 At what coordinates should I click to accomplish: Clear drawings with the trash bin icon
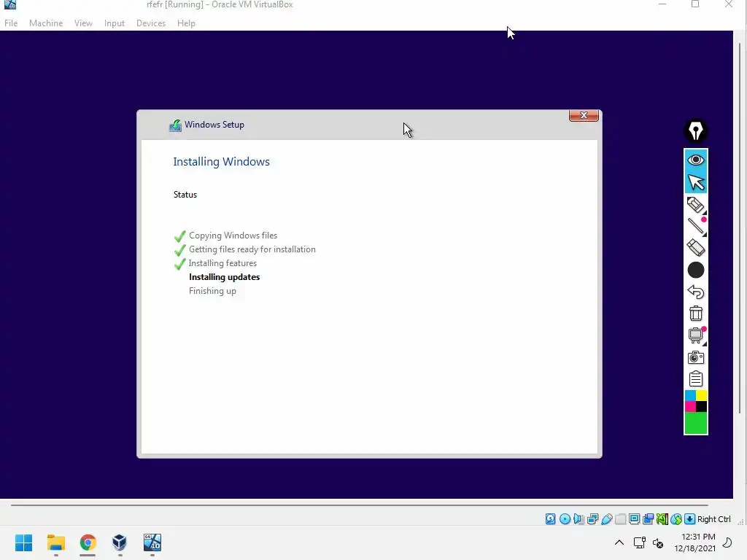pyautogui.click(x=695, y=314)
